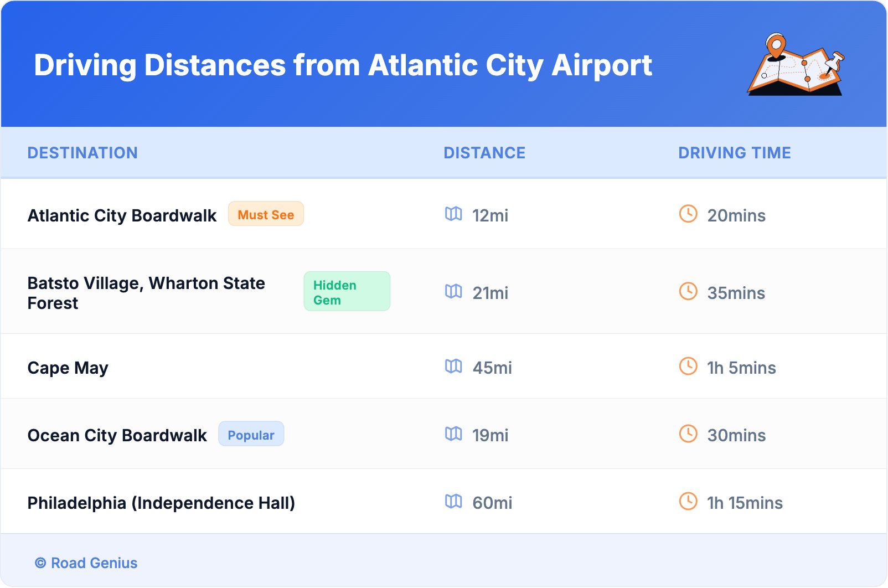Screen dimensions: 888x588
Task: Select the Cape May destination row
Action: (68, 368)
